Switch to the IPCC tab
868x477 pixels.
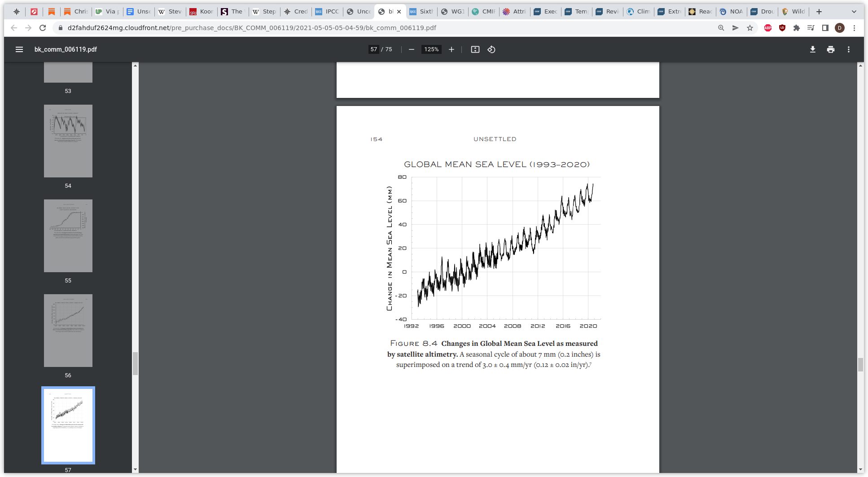tap(327, 12)
